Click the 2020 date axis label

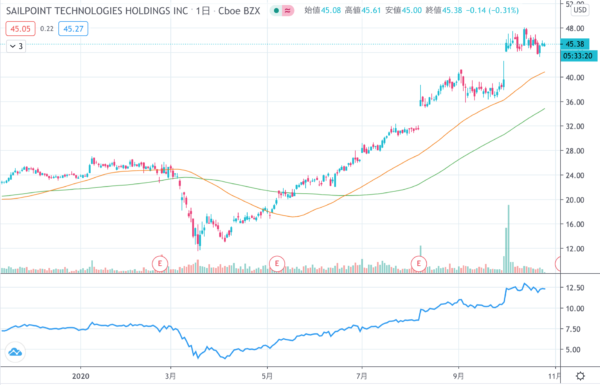pos(81,376)
